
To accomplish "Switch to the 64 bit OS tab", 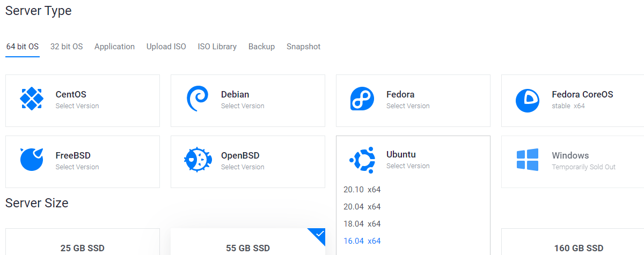I will pos(23,47).
